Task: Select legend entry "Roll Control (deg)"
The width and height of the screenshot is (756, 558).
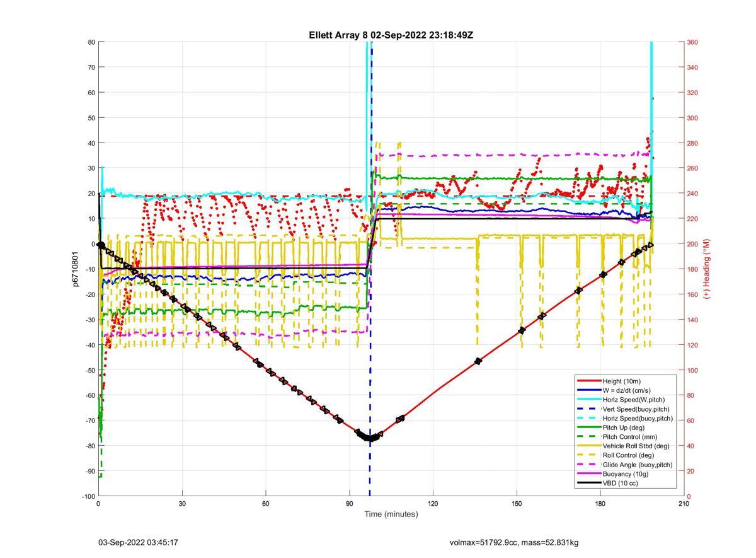Action: click(x=628, y=455)
